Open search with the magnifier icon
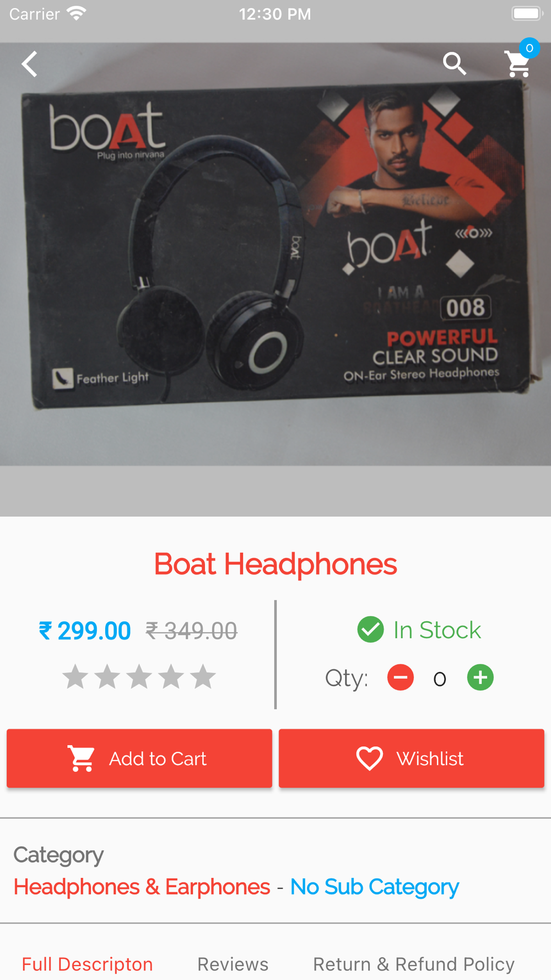551x980 pixels. click(x=455, y=64)
